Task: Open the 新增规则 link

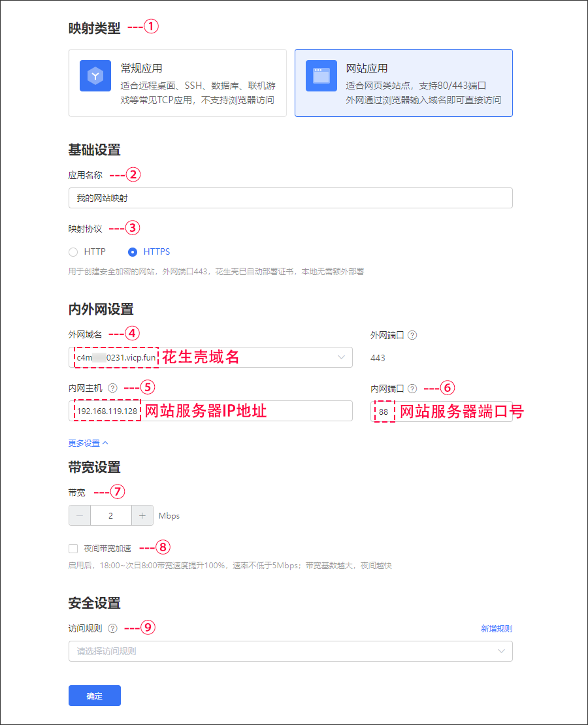Action: point(497,629)
